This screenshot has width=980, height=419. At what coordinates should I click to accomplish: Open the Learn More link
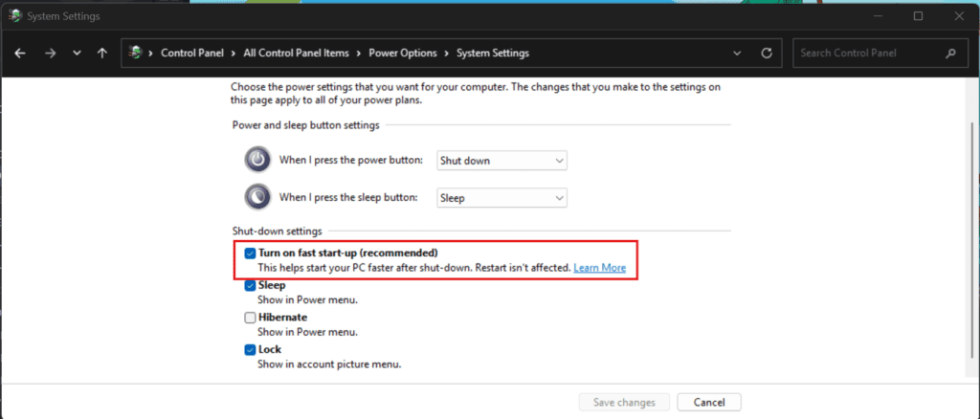tap(599, 268)
